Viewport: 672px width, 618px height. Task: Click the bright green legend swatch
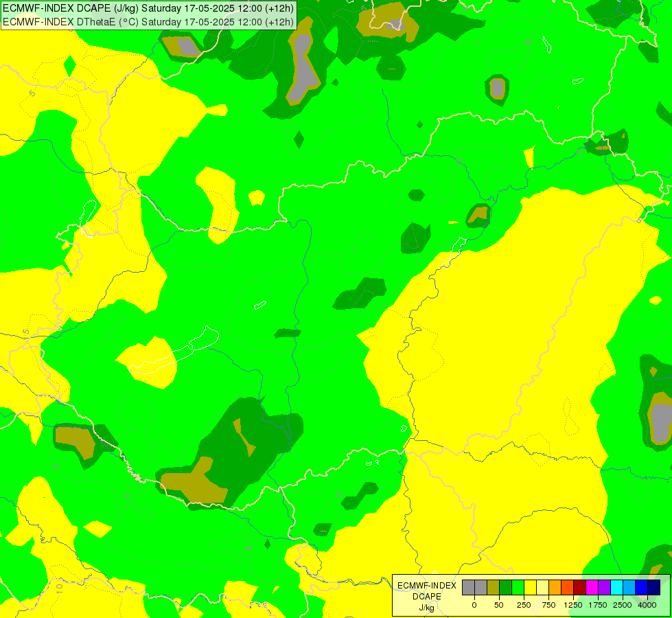point(518,588)
